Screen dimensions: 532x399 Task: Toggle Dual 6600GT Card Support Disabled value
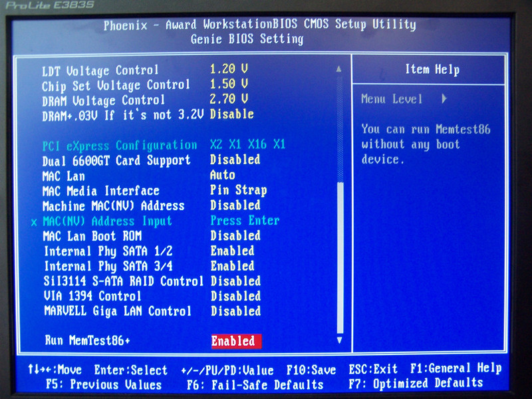pyautogui.click(x=235, y=160)
